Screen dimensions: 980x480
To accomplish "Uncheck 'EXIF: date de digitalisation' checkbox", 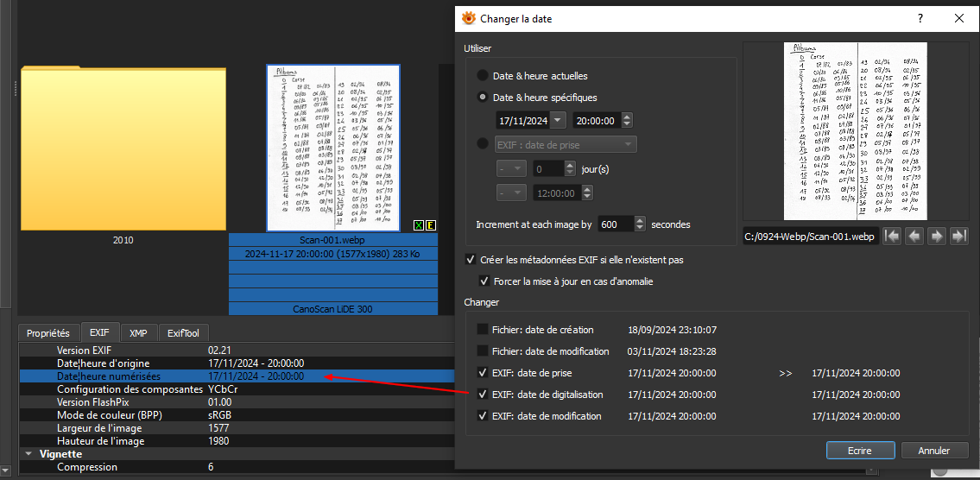I will (483, 395).
